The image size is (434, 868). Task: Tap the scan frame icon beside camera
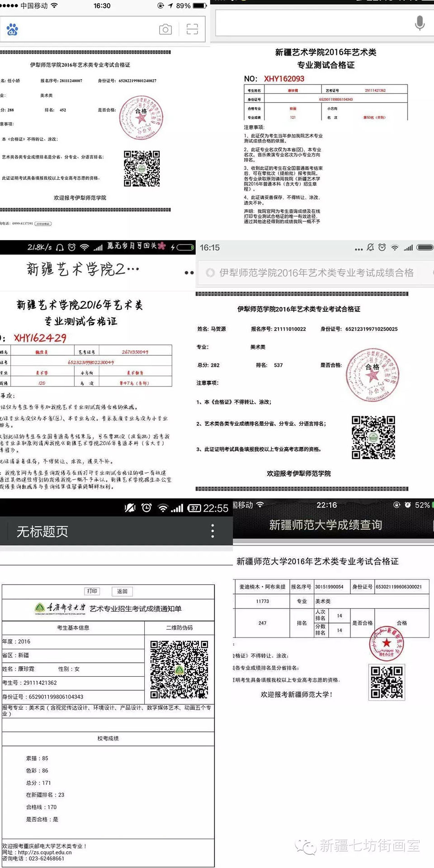tap(192, 29)
